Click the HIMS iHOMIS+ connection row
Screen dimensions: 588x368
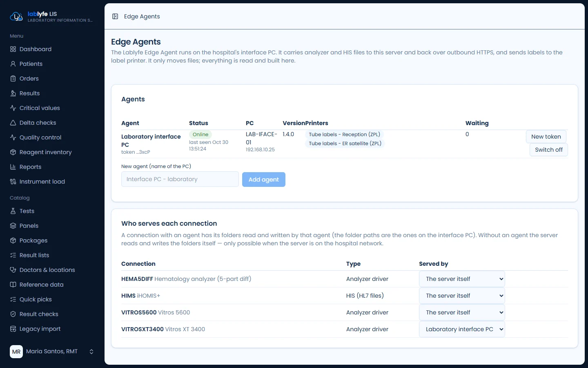pyautogui.click(x=345, y=296)
